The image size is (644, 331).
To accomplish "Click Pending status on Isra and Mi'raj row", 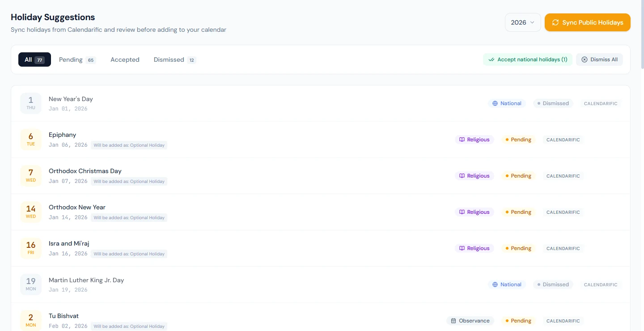I will pos(518,248).
